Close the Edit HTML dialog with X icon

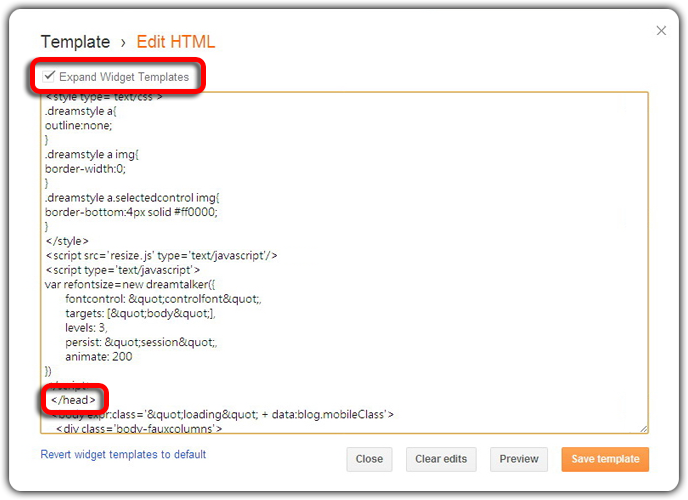pyautogui.click(x=661, y=31)
